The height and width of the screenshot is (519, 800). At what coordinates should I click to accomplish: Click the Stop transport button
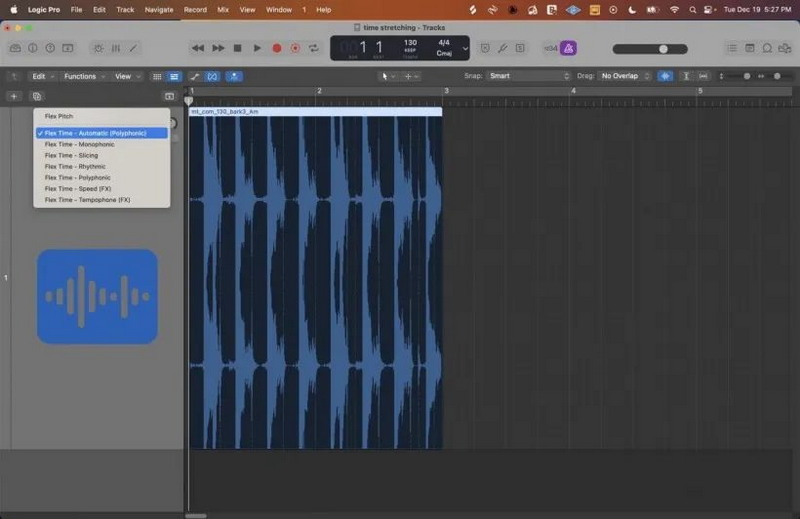[238, 48]
